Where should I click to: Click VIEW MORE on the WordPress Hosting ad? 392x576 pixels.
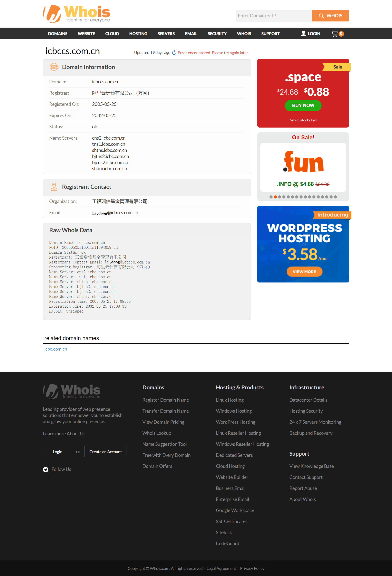[304, 272]
